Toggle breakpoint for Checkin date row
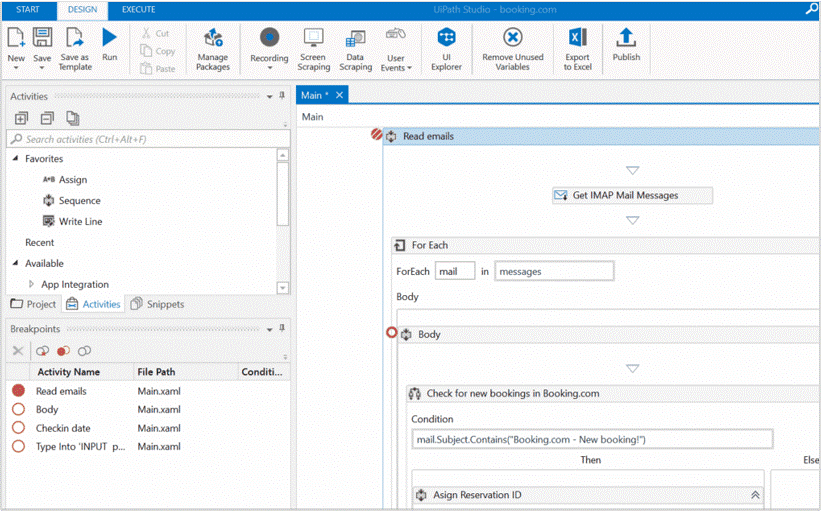The height and width of the screenshot is (511, 821). point(18,428)
